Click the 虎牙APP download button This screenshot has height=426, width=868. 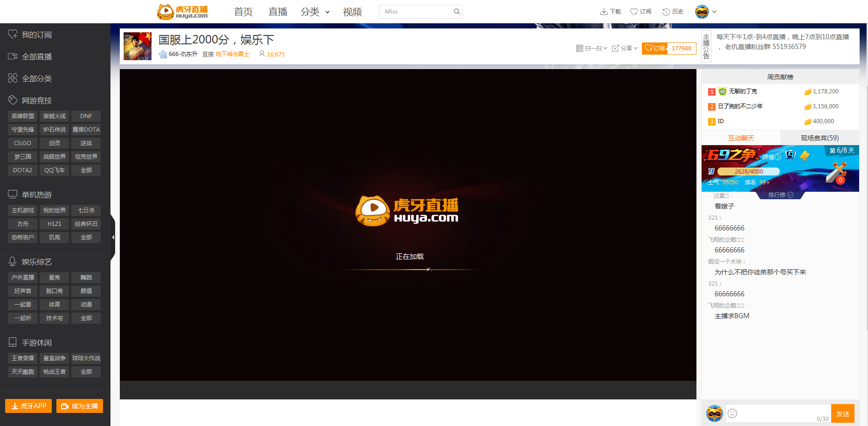click(x=28, y=406)
